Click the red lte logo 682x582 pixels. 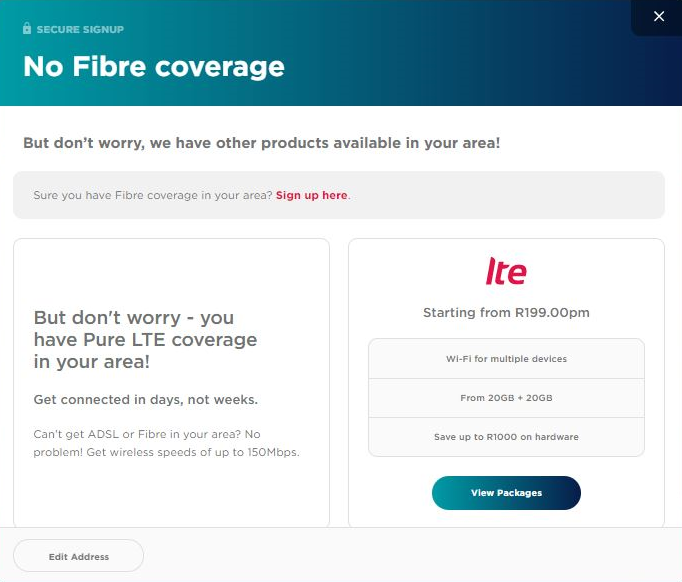[x=506, y=271]
